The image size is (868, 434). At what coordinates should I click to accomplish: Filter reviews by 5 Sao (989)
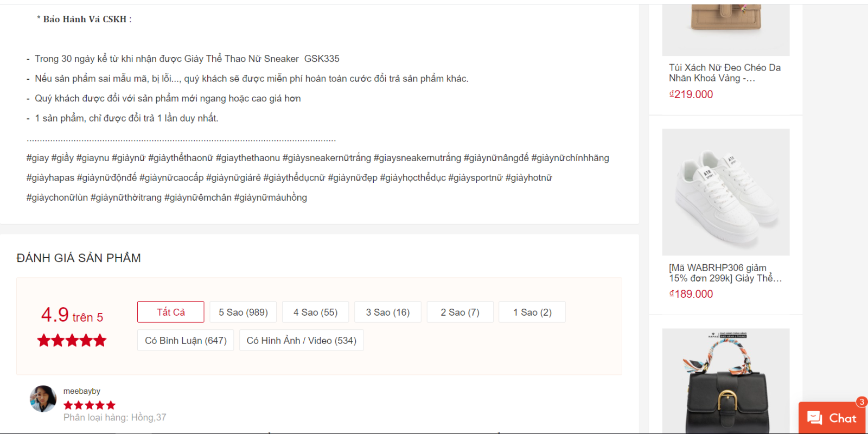pyautogui.click(x=243, y=312)
